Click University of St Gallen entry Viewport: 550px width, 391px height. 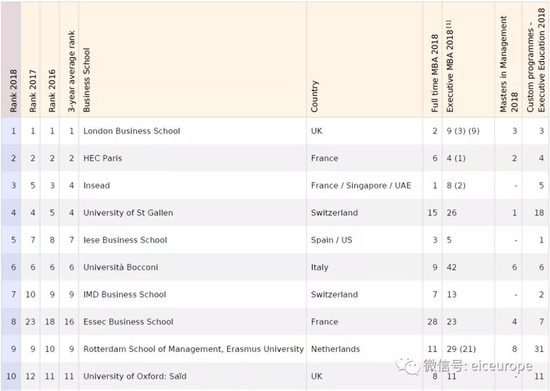click(x=128, y=213)
